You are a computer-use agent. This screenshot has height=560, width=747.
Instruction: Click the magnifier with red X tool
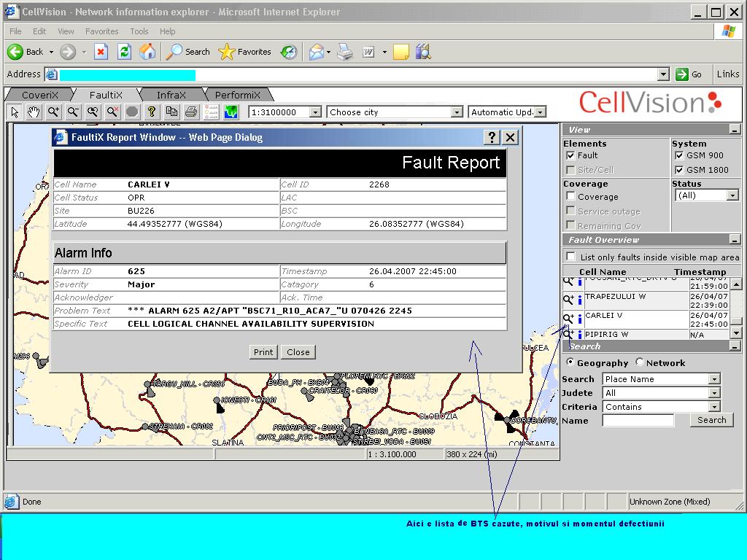point(112,112)
